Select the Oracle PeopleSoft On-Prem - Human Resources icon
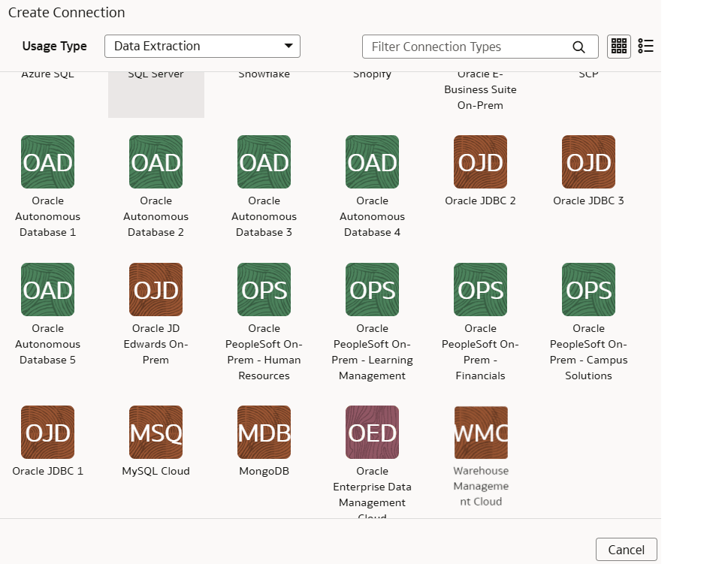Viewport: 728px width, 564px height. pos(264,289)
